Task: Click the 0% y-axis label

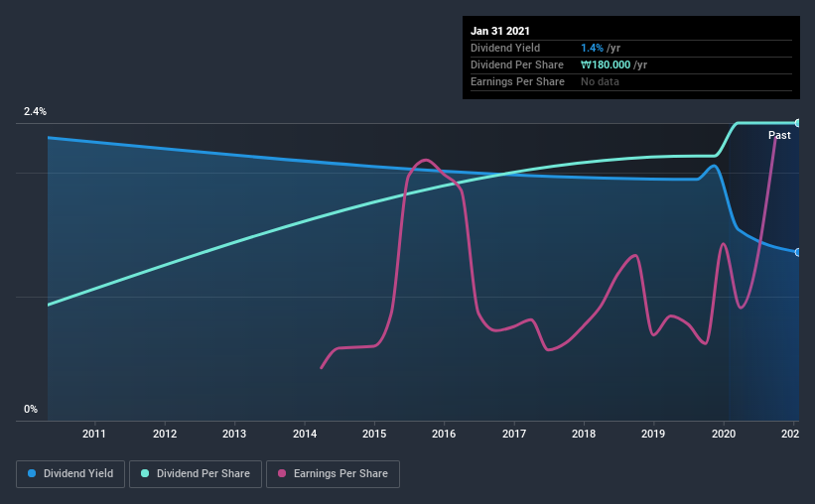Action: (x=31, y=409)
